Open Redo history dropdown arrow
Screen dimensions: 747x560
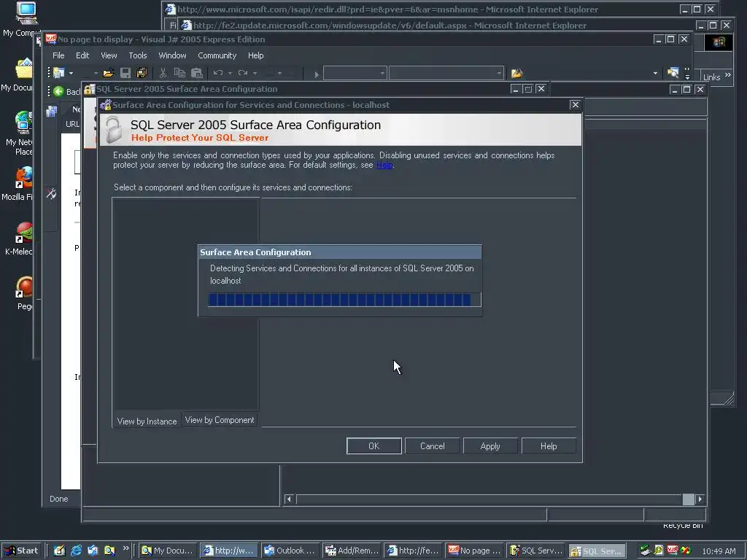click(x=255, y=74)
